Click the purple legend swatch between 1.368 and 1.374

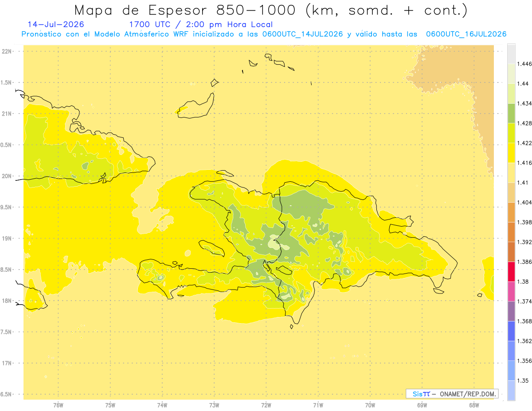coord(511,311)
